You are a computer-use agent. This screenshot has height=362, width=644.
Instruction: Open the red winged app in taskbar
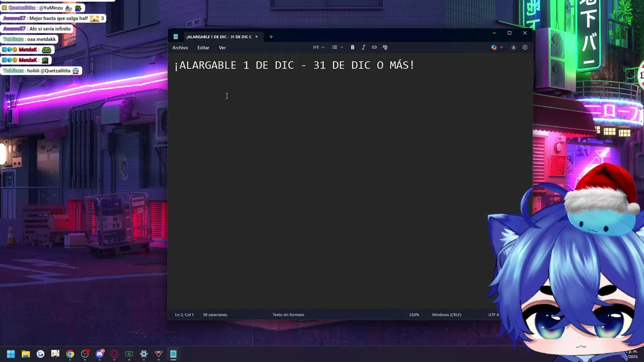coord(158,354)
